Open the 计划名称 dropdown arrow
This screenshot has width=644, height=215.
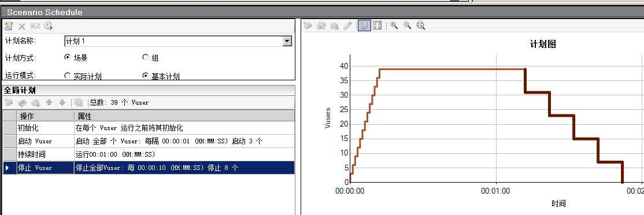(x=287, y=41)
